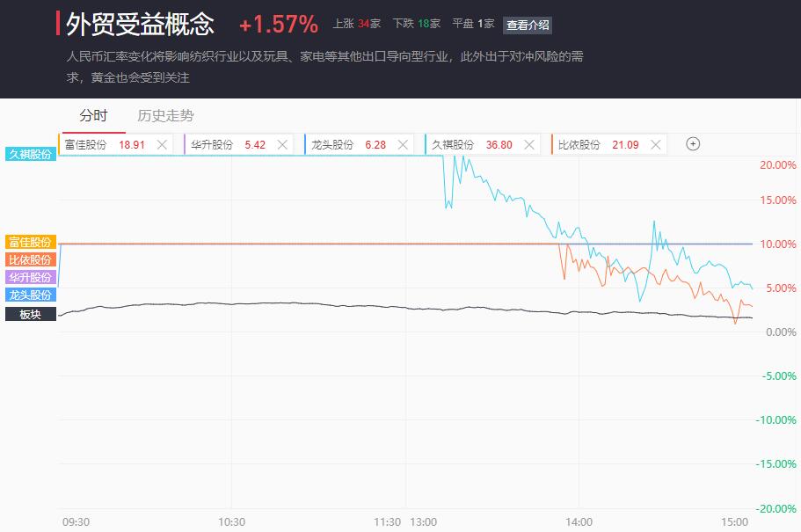Viewport: 801px width, 532px height.
Task: Toggle the 华升股份 purple legend label
Action: coord(31,277)
